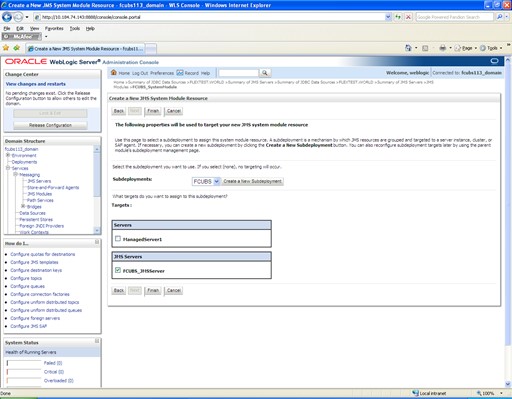
Task: Click Create a New Subdeployment button
Action: (253, 181)
